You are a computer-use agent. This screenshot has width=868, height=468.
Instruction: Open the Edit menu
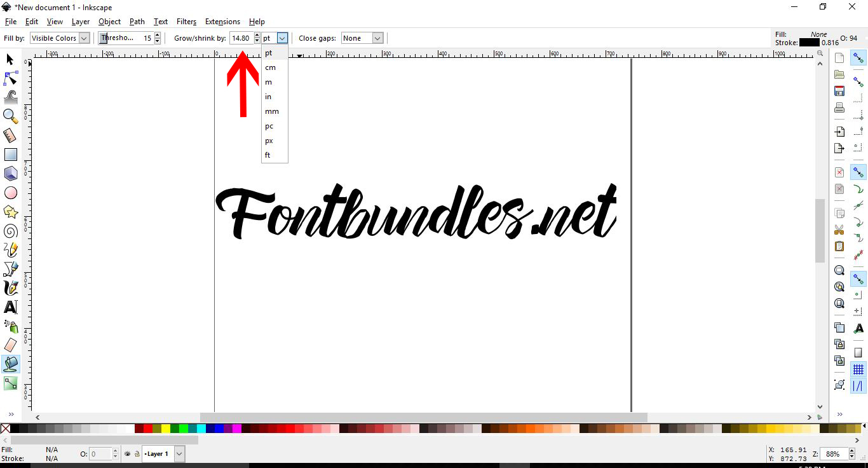[x=32, y=22]
